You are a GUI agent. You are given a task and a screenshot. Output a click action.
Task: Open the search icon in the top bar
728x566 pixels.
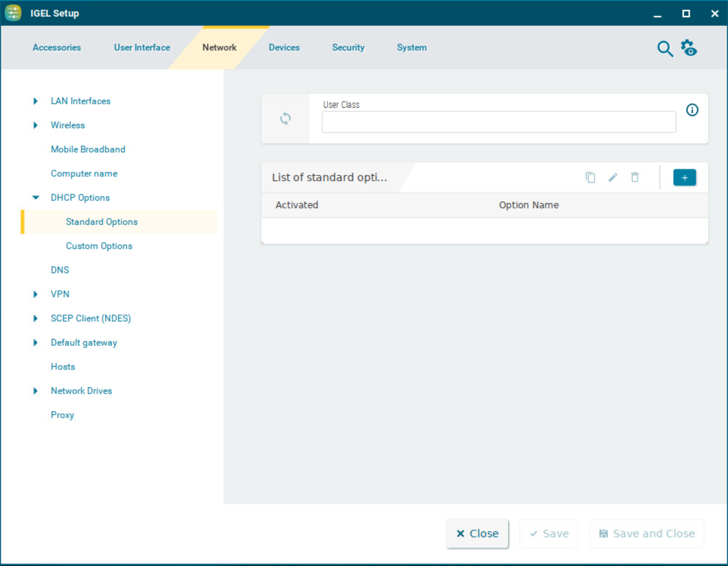coord(665,49)
